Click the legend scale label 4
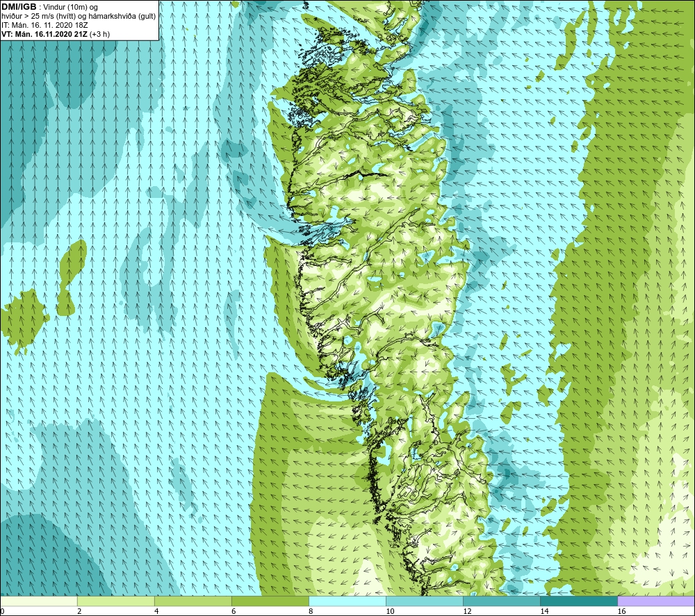Screen dimensions: 695x616 pyautogui.click(x=156, y=611)
